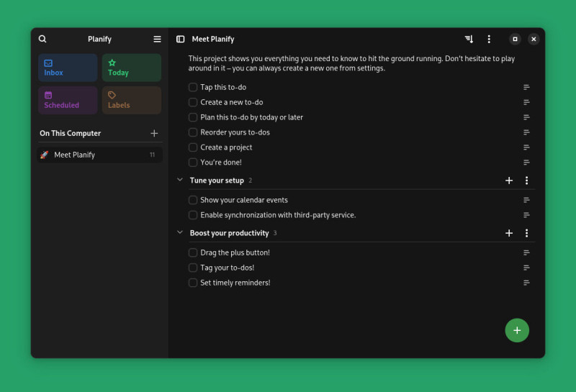The height and width of the screenshot is (392, 576).
Task: Click description icon on Reorder yours to-dos row
Action: [526, 132]
